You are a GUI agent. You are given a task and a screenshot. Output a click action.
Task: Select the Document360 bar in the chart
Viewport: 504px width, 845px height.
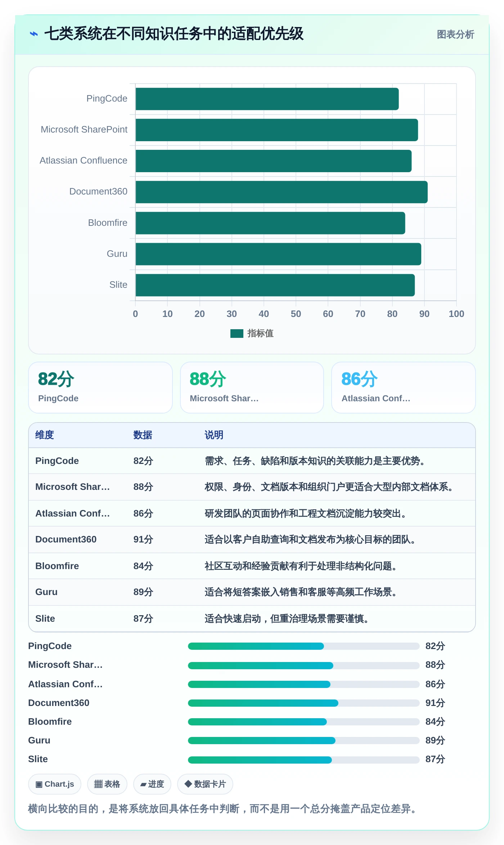tap(282, 192)
